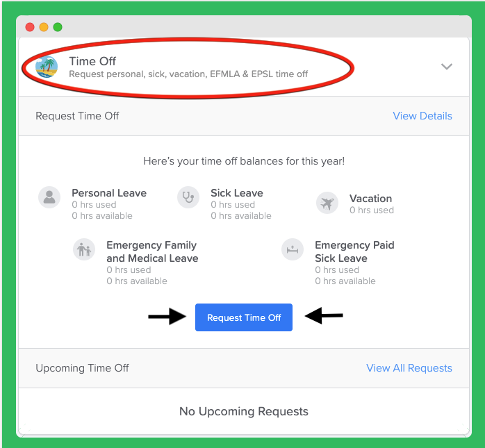This screenshot has height=448, width=485.
Task: Click the Time Off palm tree icon
Action: (47, 67)
